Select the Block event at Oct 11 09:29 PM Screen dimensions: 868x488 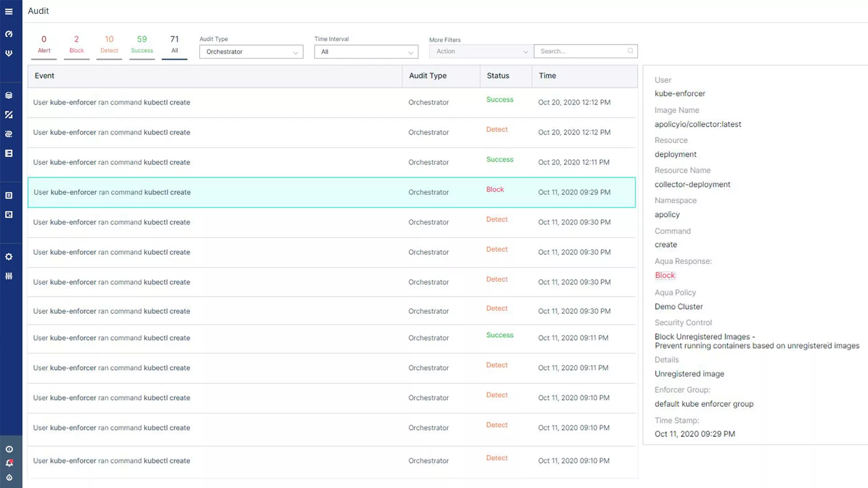click(332, 192)
